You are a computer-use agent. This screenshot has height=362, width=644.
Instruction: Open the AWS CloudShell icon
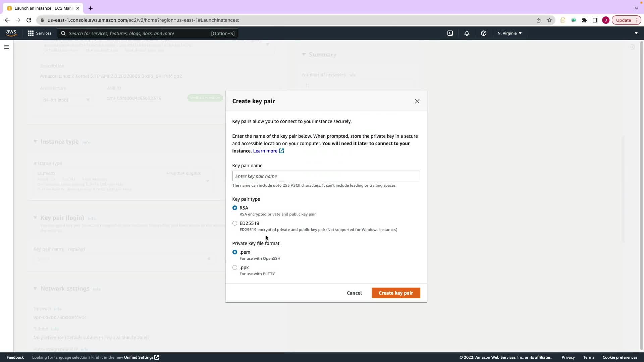tap(450, 33)
